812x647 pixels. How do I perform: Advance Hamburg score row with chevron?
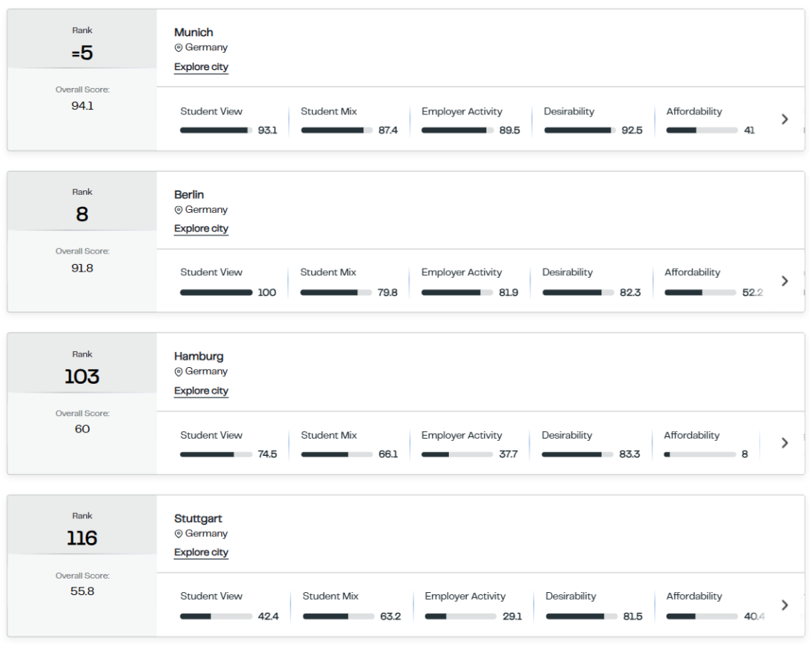tap(784, 443)
